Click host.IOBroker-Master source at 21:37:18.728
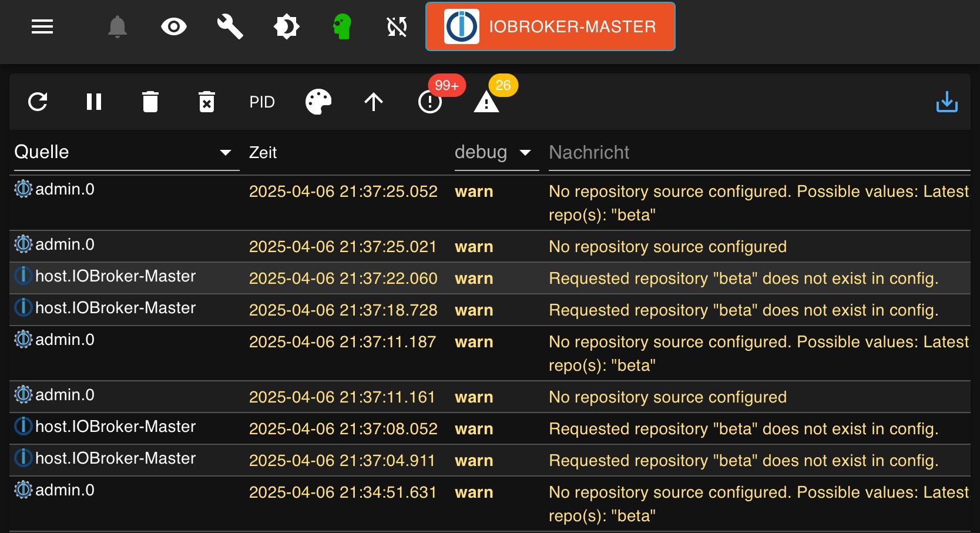 [115, 308]
